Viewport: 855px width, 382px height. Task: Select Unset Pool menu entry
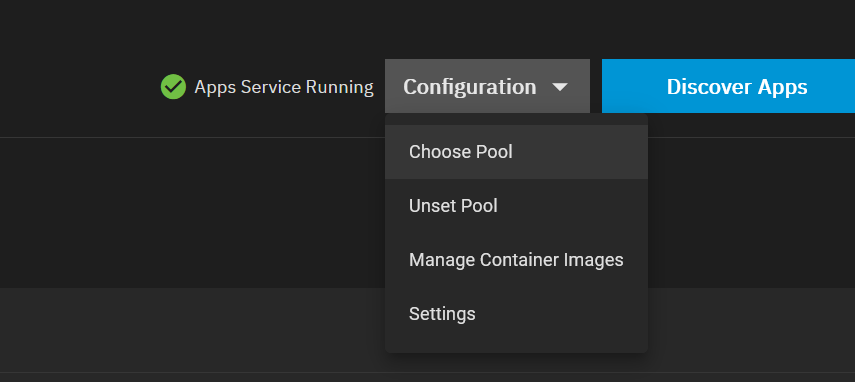[516, 206]
